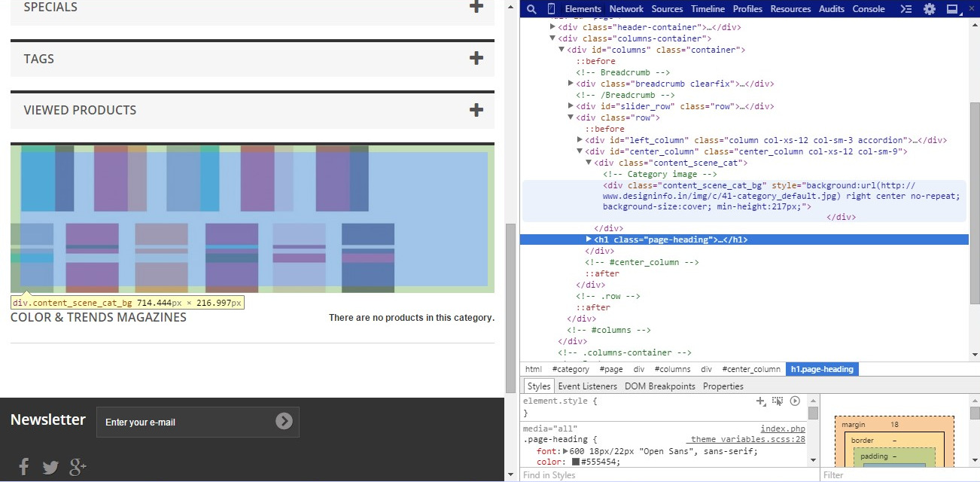
Task: Expand the left_column div node
Action: click(580, 140)
